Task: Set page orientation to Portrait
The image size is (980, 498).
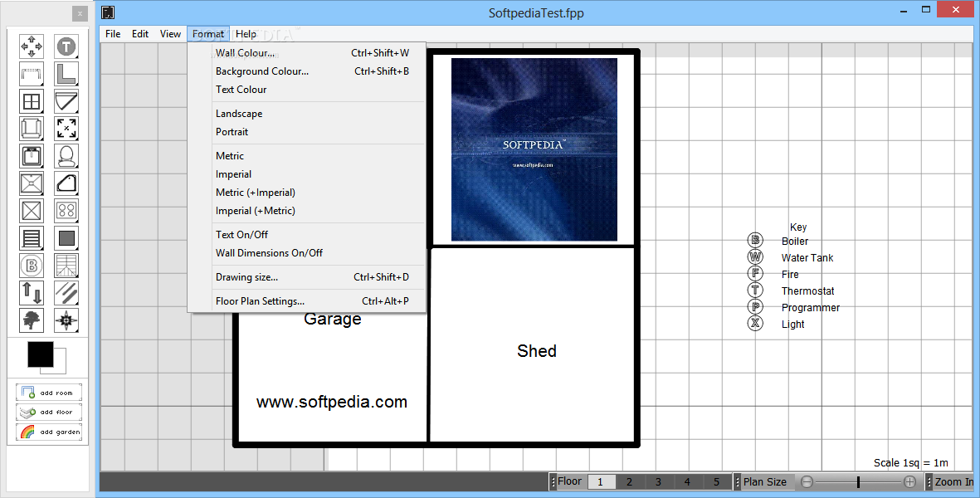Action: (307, 132)
